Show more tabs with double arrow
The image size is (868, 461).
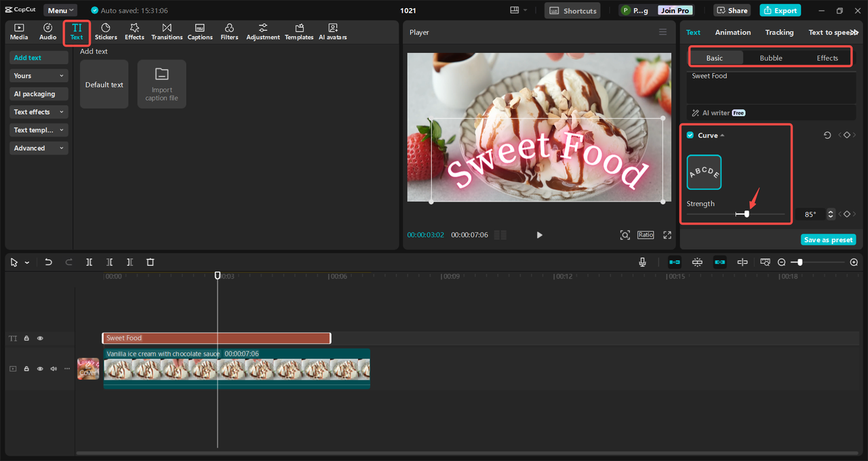pos(855,33)
